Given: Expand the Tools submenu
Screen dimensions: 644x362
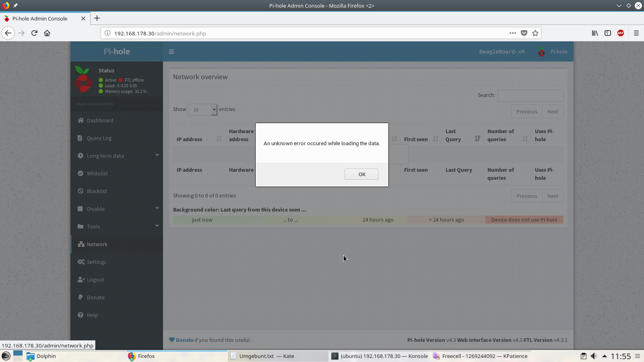Looking at the screenshot, I should coord(117,226).
